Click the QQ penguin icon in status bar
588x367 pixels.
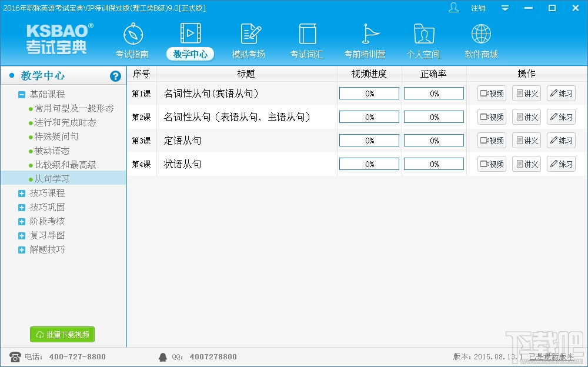click(163, 357)
